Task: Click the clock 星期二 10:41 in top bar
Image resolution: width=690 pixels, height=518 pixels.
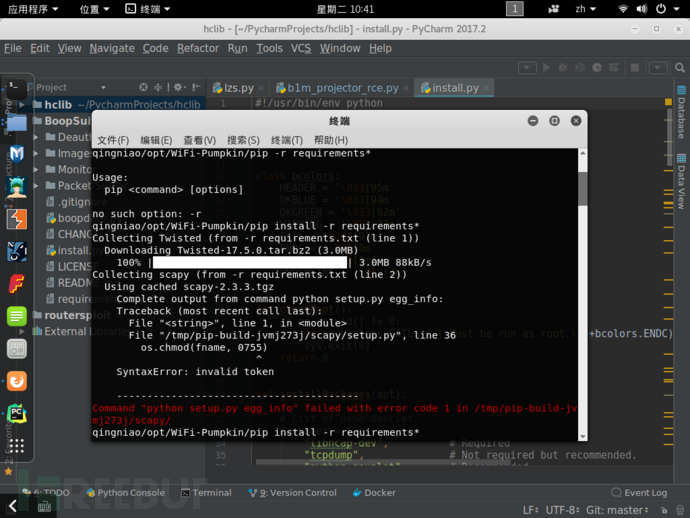Action: [345, 9]
